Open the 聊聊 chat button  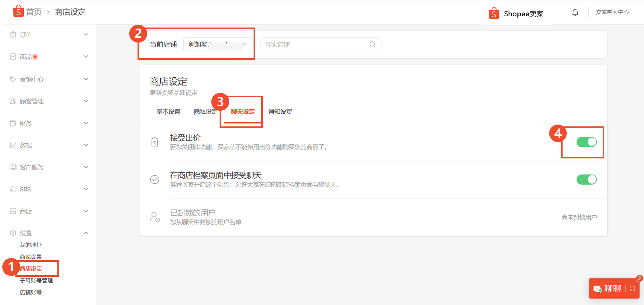point(614,289)
